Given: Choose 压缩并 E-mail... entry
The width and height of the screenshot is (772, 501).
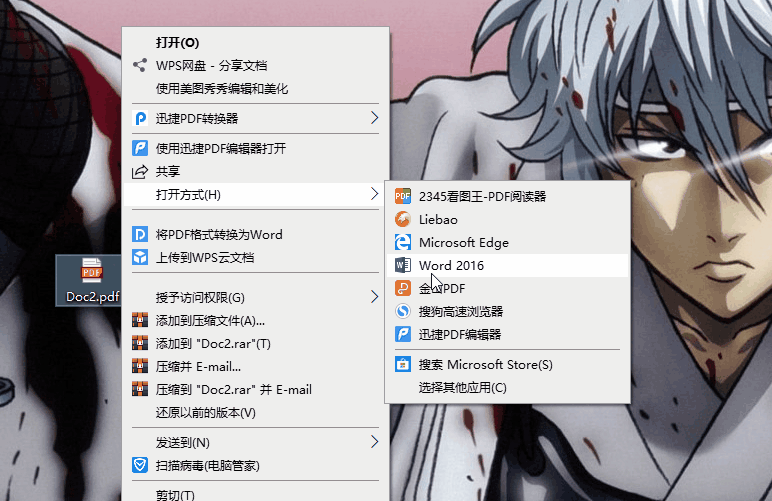Looking at the screenshot, I should click(x=255, y=367).
